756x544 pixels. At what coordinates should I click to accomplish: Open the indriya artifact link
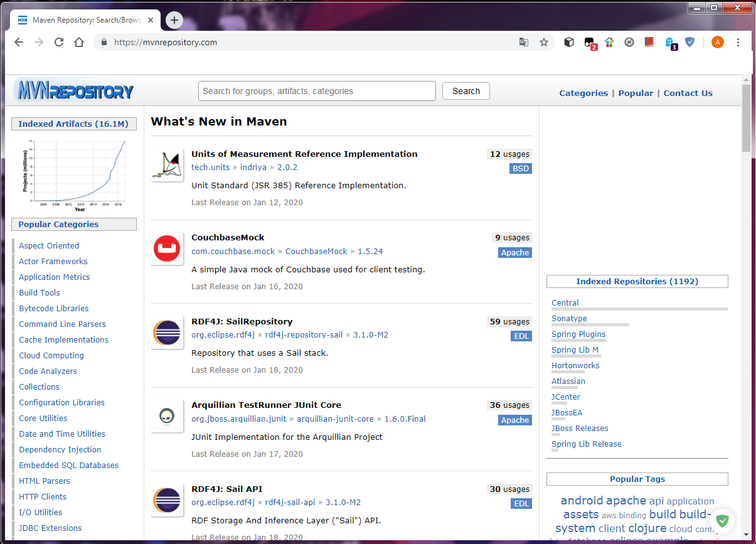[253, 168]
